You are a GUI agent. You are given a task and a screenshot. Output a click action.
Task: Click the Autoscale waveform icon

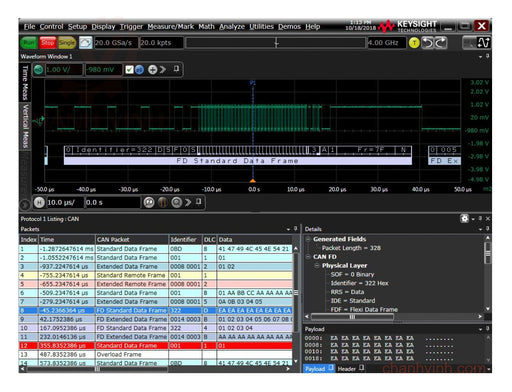click(86, 43)
